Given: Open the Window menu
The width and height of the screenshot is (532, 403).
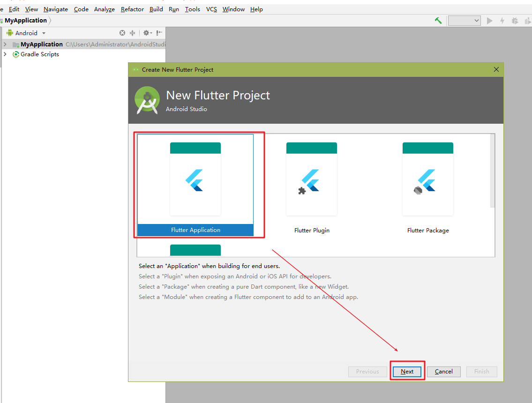Looking at the screenshot, I should point(233,9).
